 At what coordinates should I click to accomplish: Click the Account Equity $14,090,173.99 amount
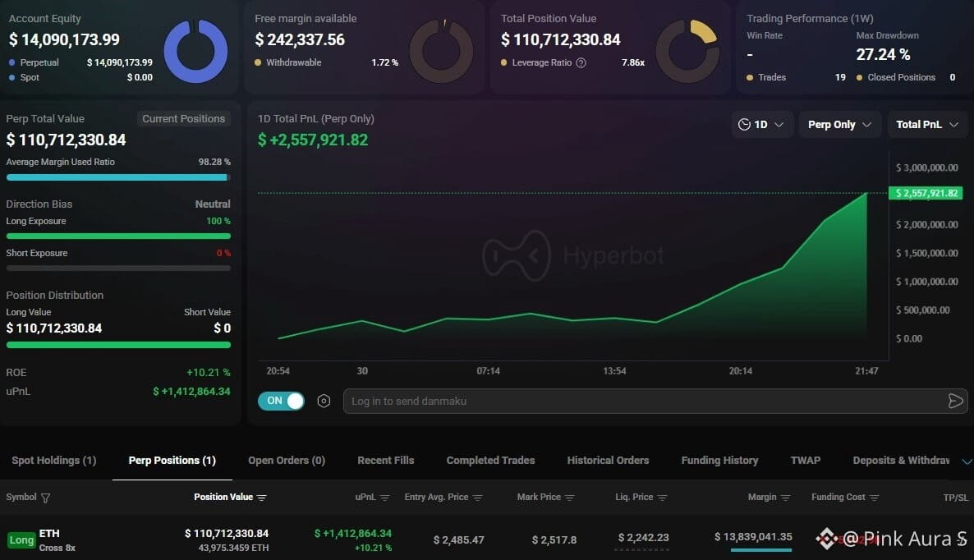pos(64,39)
